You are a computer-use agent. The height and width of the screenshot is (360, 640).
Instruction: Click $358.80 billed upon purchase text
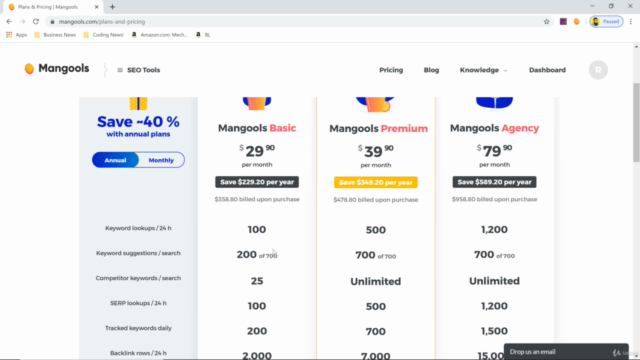click(257, 199)
